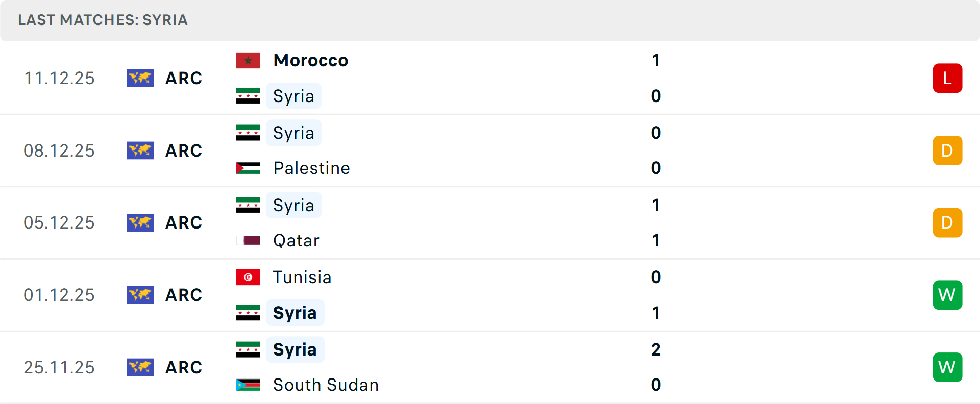Click the ARC label in the Qatar match row

(x=183, y=222)
